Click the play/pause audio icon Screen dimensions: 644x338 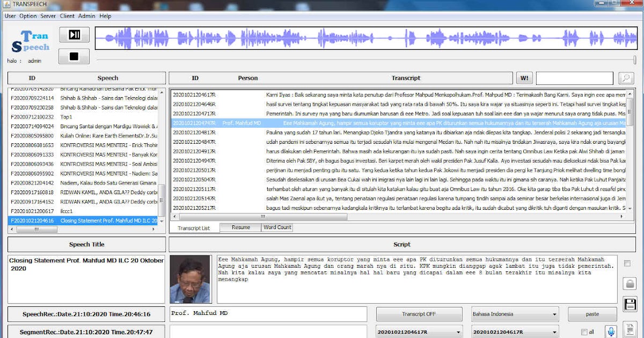(74, 34)
